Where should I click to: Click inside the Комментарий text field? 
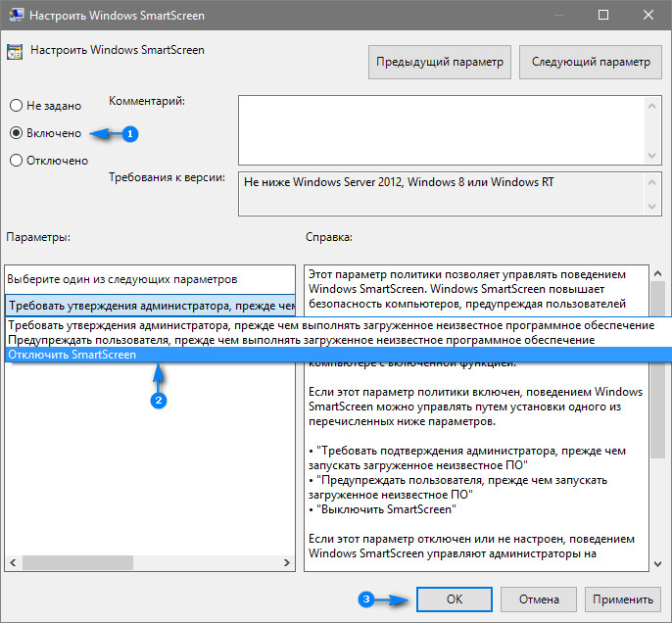441,127
